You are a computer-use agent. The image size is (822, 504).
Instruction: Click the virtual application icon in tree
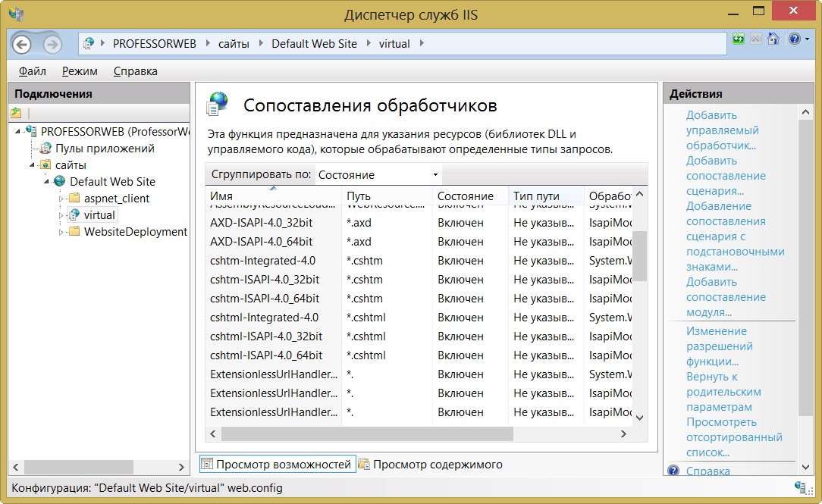(74, 214)
